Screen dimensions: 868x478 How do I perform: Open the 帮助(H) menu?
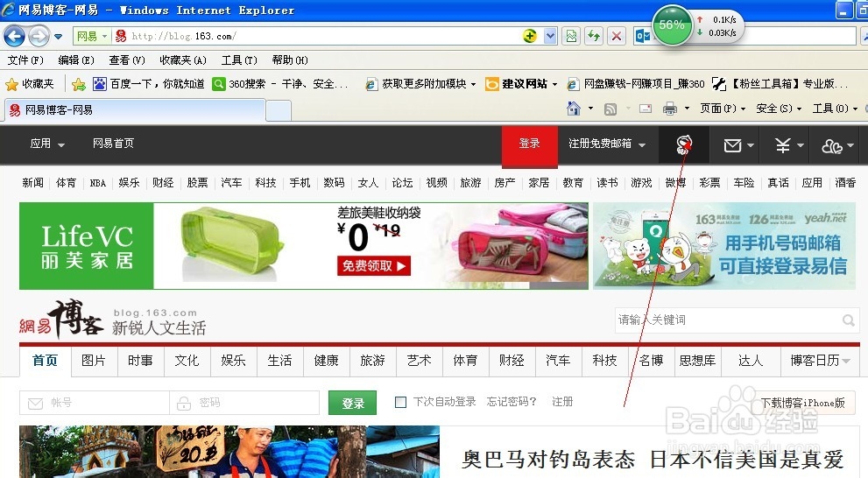point(290,60)
